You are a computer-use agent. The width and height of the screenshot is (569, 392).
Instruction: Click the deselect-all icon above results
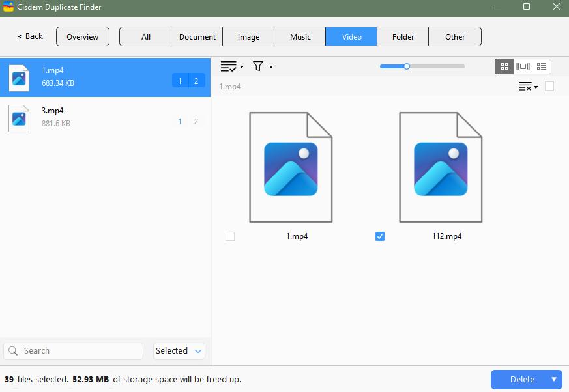tap(525, 86)
